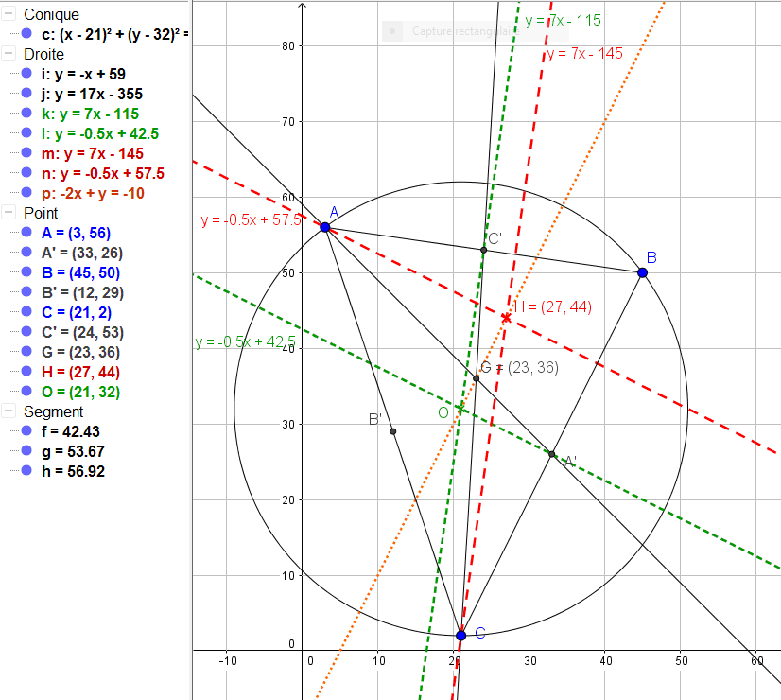The height and width of the screenshot is (700, 781).
Task: Toggle visibility of circle c
Action: coord(26,33)
